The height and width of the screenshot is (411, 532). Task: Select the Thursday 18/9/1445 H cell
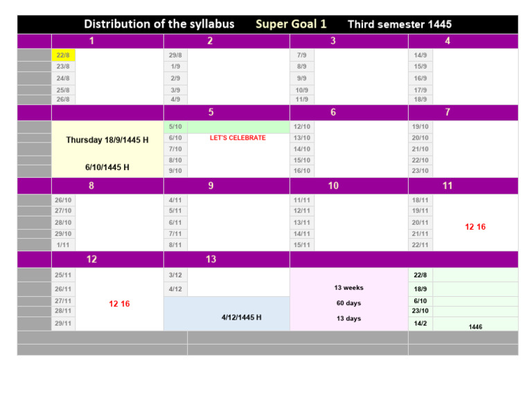tap(107, 140)
